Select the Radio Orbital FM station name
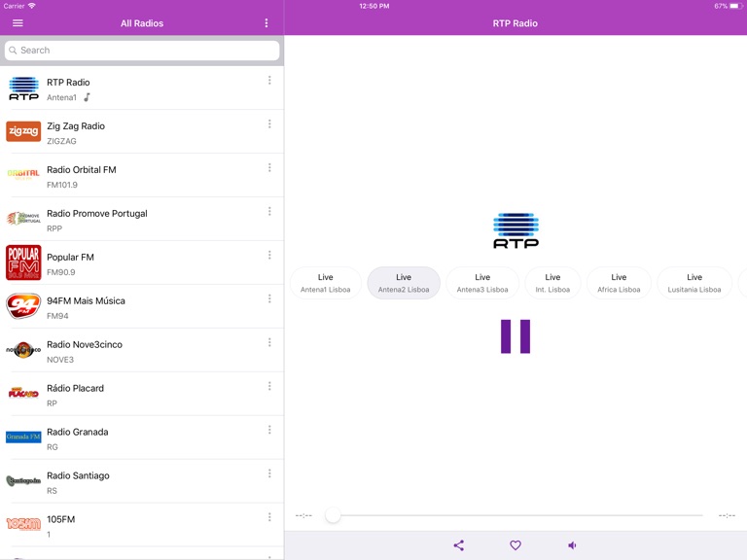Screen dimensions: 747x560 click(x=82, y=170)
